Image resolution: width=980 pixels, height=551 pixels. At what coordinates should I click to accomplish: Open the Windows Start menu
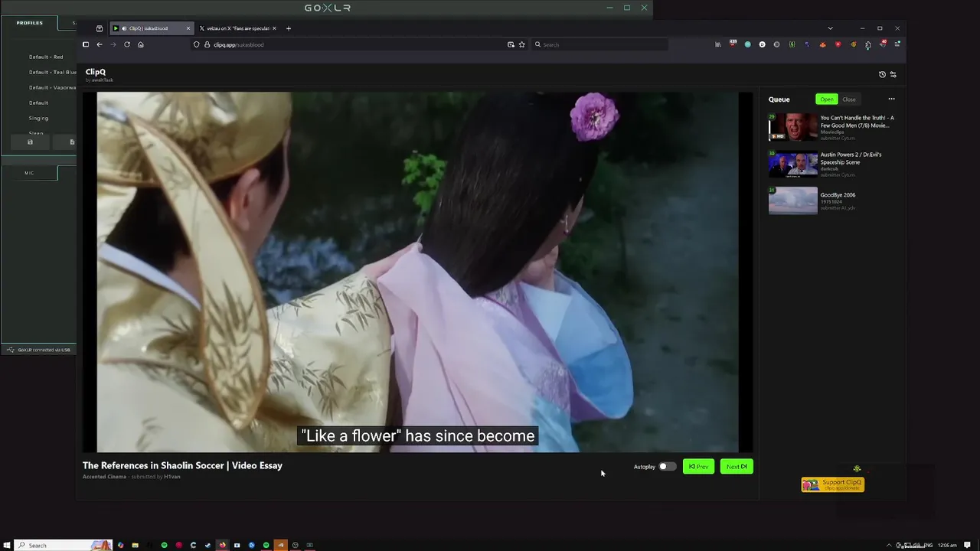(7, 545)
